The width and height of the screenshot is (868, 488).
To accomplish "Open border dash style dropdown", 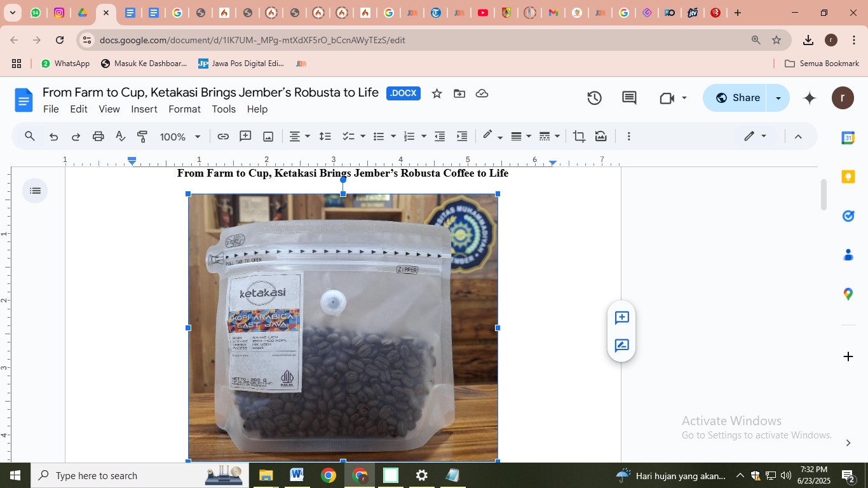I will click(x=550, y=136).
